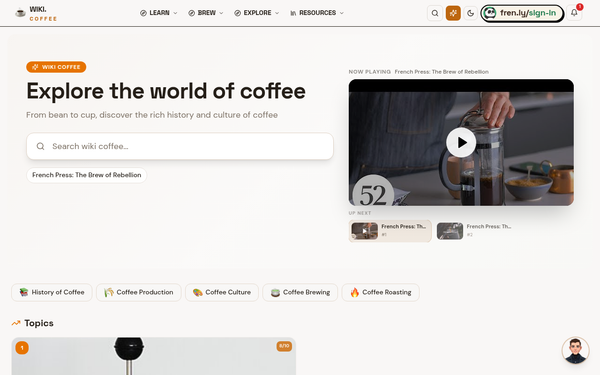Focus the Search wiki coffee field

(x=180, y=146)
